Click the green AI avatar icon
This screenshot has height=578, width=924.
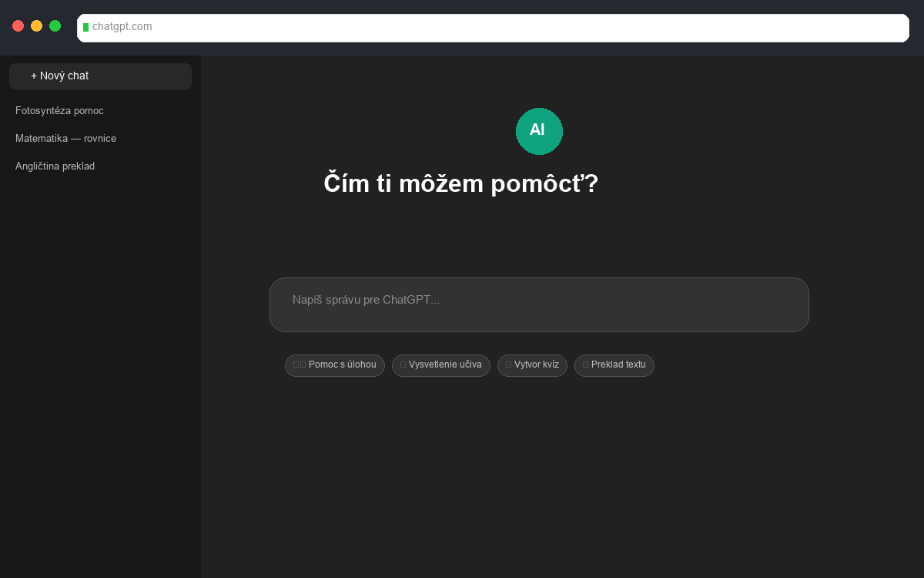click(539, 131)
